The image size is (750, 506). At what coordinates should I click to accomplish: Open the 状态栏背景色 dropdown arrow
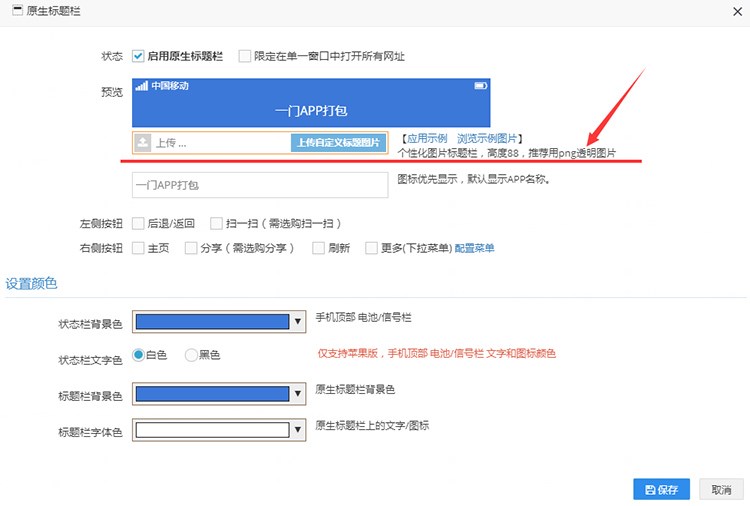(x=298, y=321)
